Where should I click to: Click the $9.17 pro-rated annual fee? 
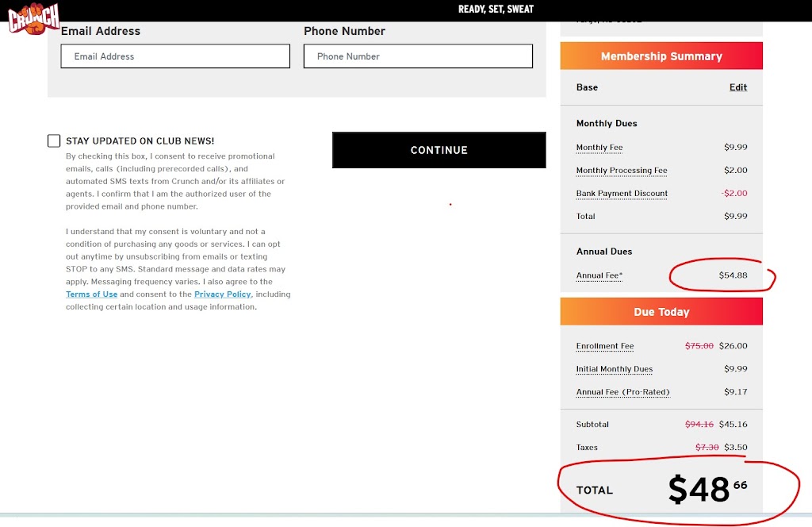click(x=735, y=392)
